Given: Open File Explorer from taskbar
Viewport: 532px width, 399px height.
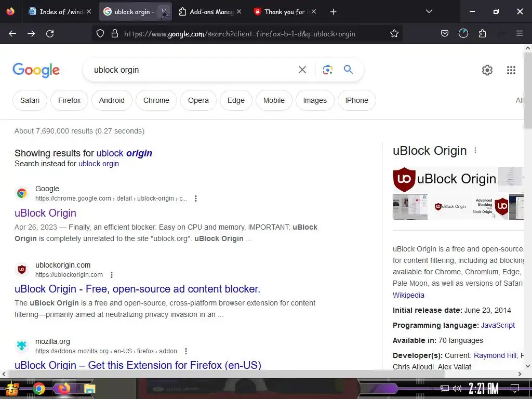Looking at the screenshot, I should pyautogui.click(x=89, y=389).
